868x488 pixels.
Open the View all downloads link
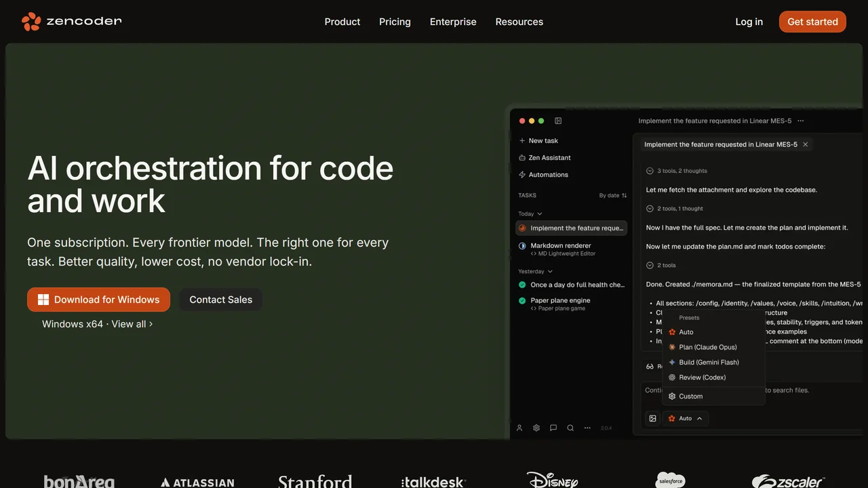tap(132, 324)
